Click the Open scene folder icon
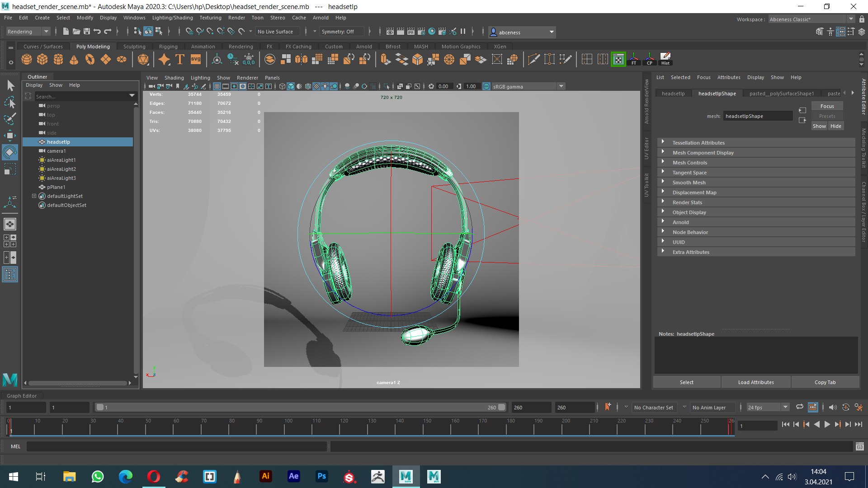The height and width of the screenshot is (488, 868). (76, 32)
